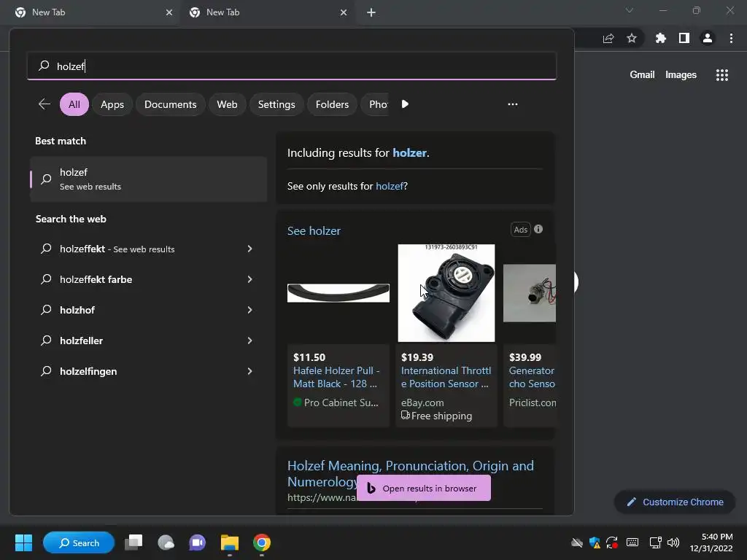
Task: Click the volume speaker tray icon
Action: pyautogui.click(x=673, y=542)
